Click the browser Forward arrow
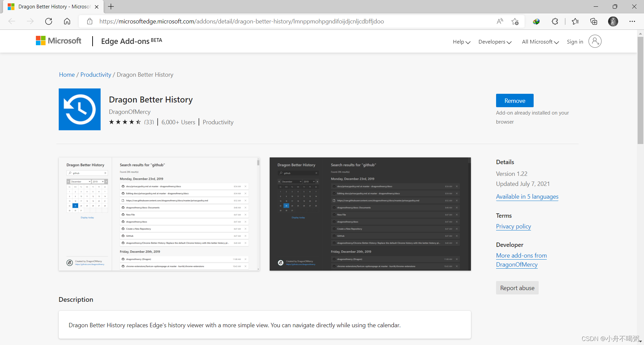Screen dimensions: 644x345 click(30, 21)
